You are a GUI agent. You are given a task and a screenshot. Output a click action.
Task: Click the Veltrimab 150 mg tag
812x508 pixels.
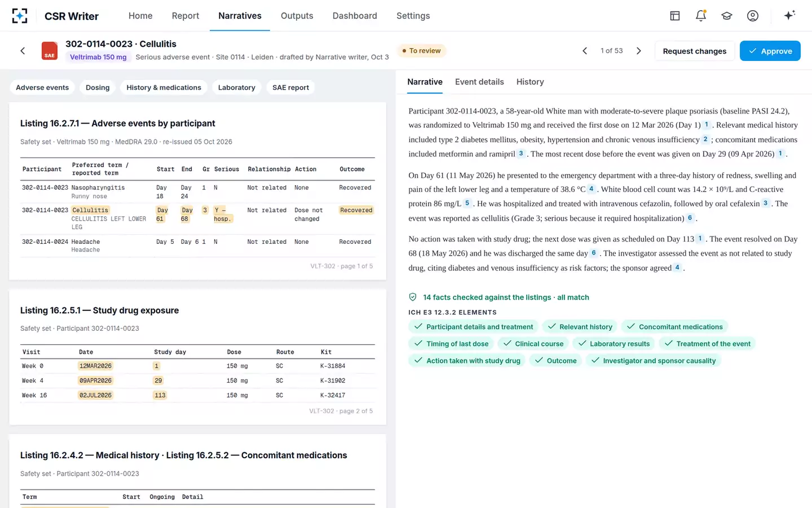point(98,57)
